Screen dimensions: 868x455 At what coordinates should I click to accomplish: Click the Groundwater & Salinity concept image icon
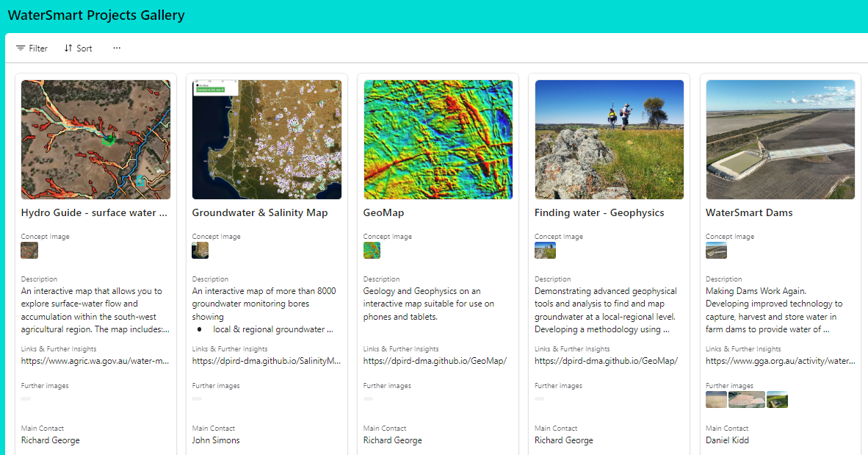click(x=200, y=251)
